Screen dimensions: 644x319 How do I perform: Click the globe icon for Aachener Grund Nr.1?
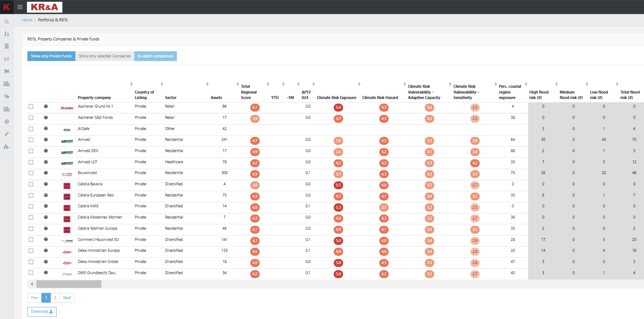coord(46,106)
